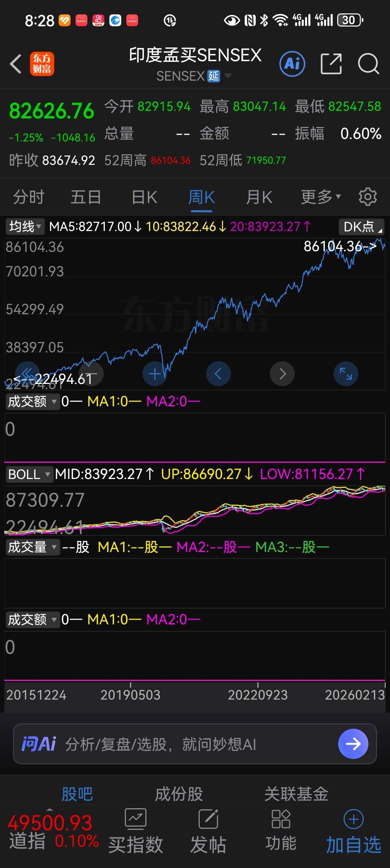Open the 关联基金 tab
Viewport: 390px width, 868px height.
(296, 794)
